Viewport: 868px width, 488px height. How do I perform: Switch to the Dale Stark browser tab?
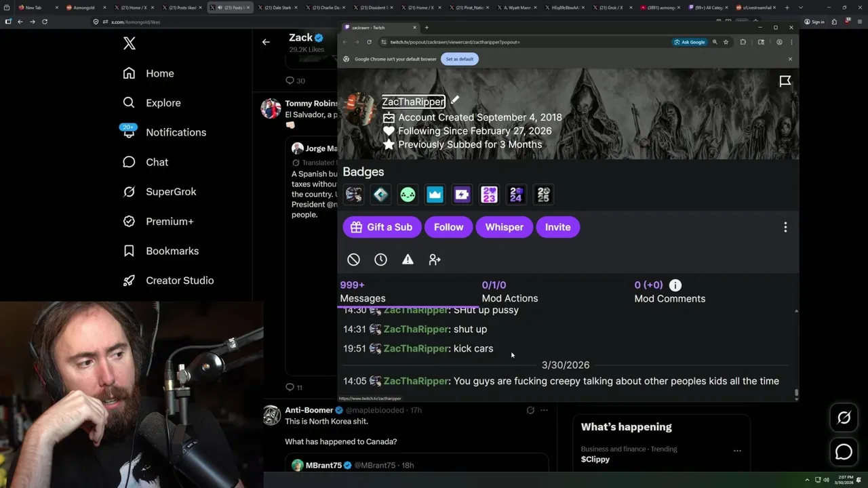[277, 7]
